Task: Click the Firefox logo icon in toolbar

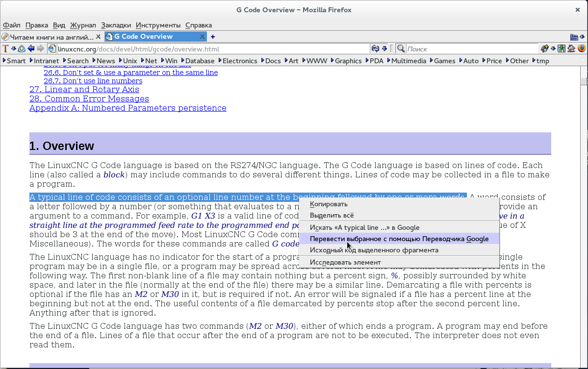Action: click(x=581, y=49)
